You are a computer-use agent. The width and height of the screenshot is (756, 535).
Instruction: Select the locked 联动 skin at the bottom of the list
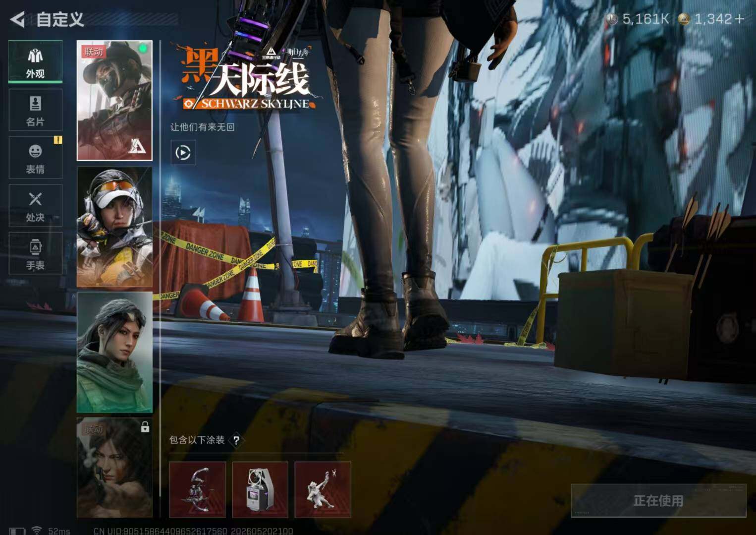coord(114,468)
